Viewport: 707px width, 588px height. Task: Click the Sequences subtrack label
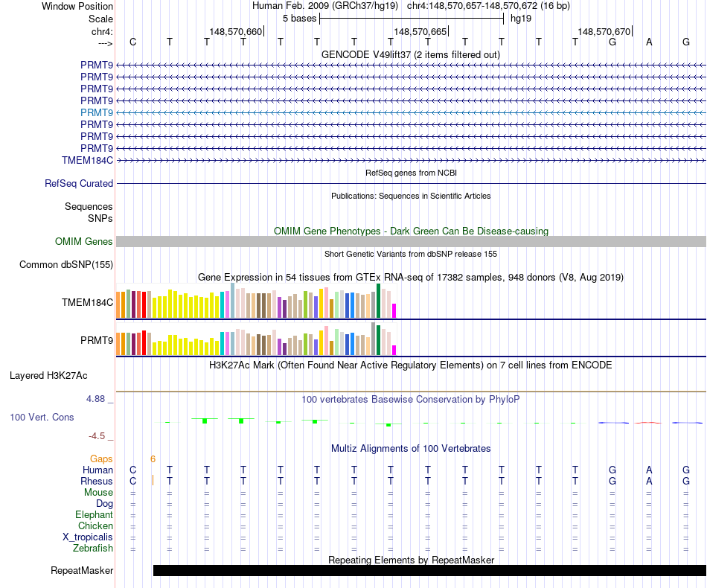point(89,206)
